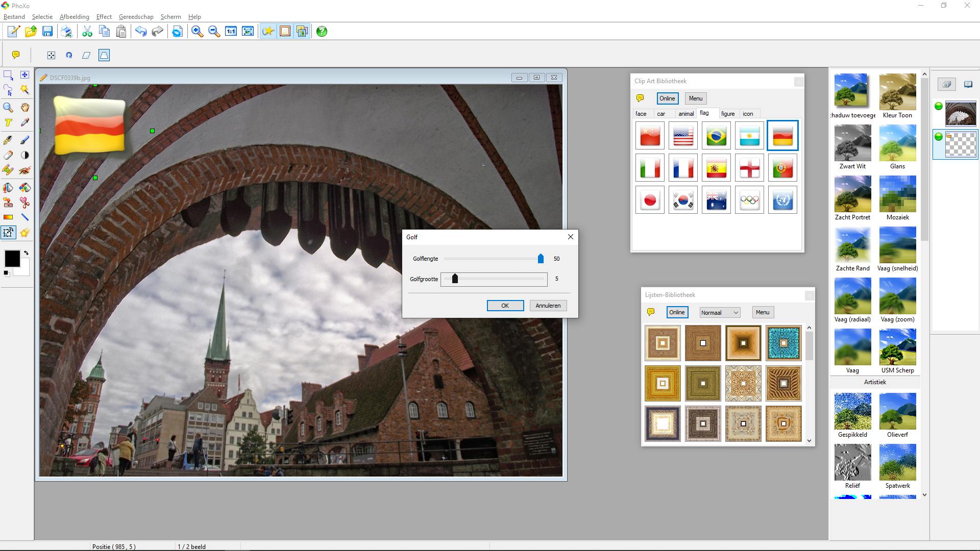The image size is (980, 551).
Task: Toggle visibility of the transparent flag layer
Action: click(938, 137)
